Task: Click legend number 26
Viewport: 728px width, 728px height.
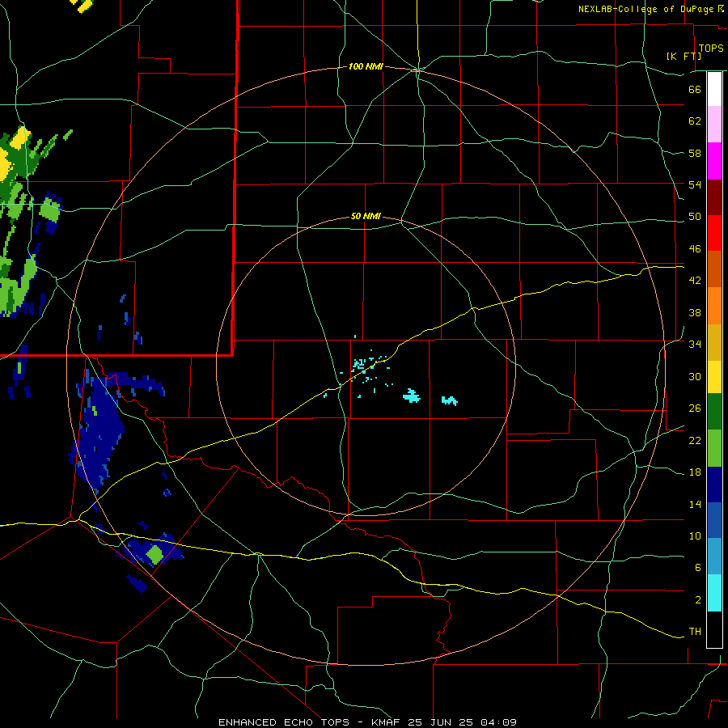Action: coord(695,408)
